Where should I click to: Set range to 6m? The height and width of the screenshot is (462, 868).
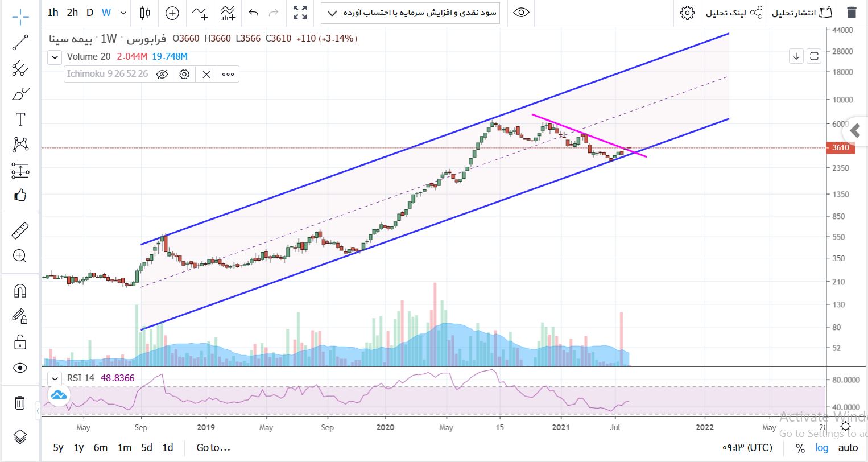click(x=101, y=448)
